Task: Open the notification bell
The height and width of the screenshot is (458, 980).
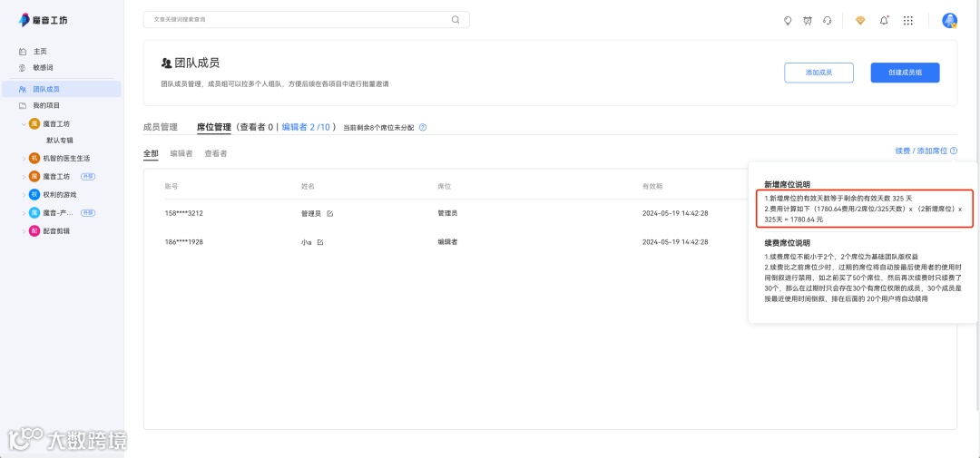Action: pyautogui.click(x=884, y=21)
